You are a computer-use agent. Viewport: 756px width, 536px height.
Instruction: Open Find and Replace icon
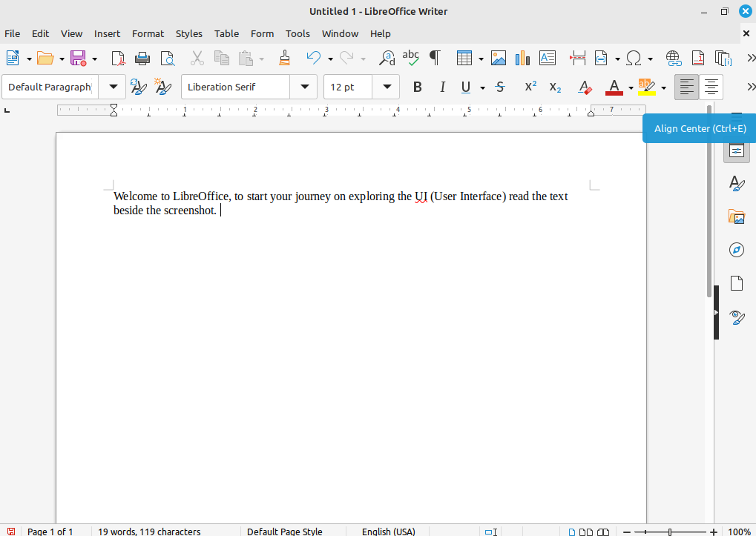click(x=387, y=59)
